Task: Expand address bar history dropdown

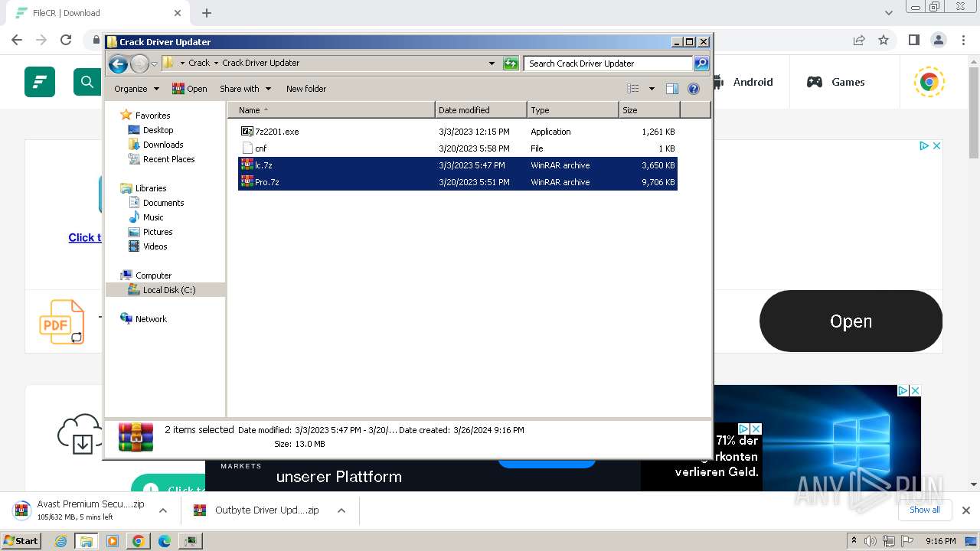Action: click(x=492, y=64)
